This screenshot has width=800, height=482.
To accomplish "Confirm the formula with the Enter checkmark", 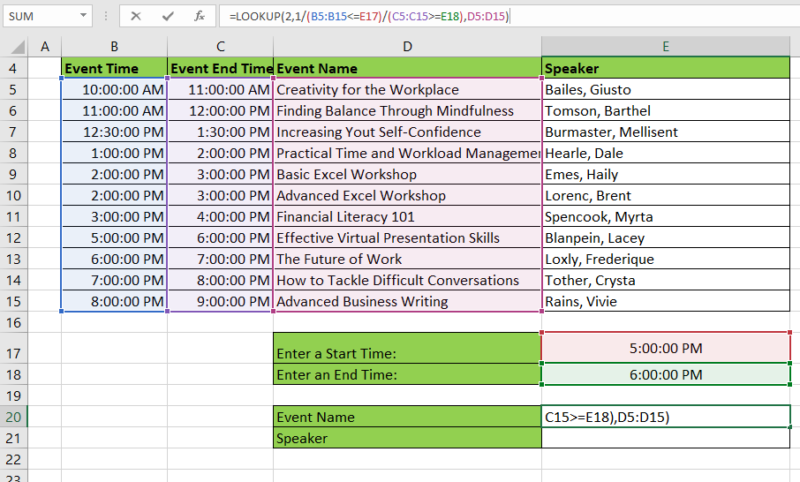I will (167, 17).
